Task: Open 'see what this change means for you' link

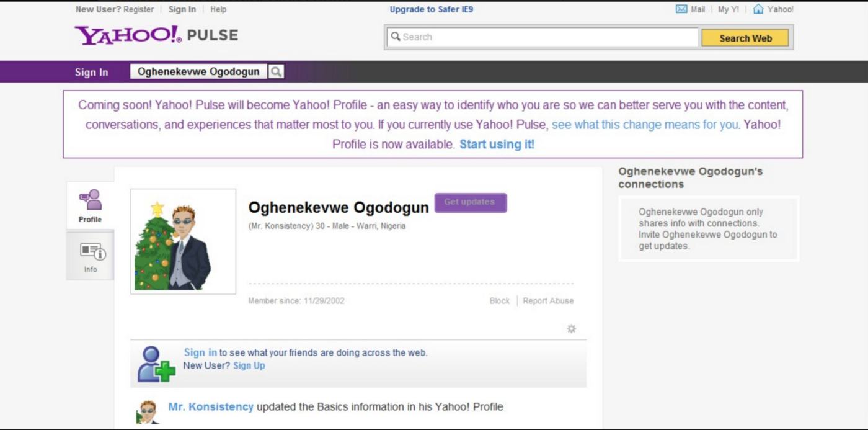Action: point(645,125)
